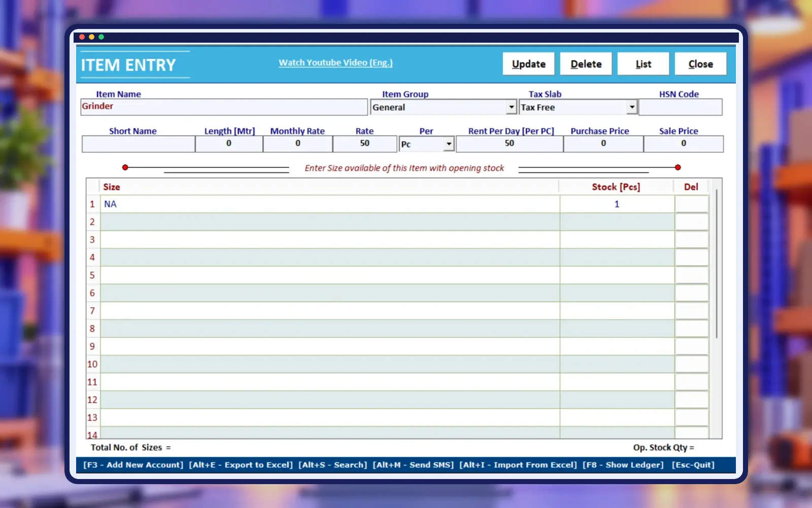Edit the Item Name field containing Grinder
The image size is (812, 508).
click(x=224, y=107)
